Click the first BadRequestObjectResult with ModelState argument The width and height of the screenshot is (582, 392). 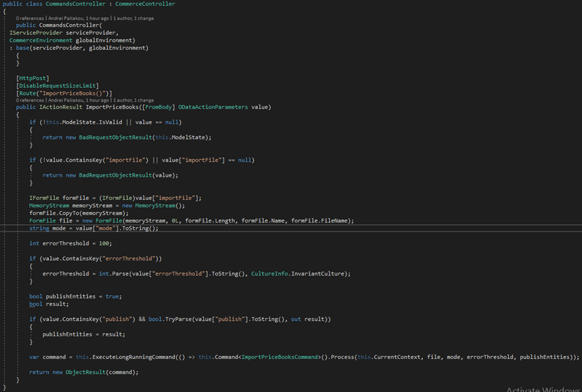[x=116, y=137]
